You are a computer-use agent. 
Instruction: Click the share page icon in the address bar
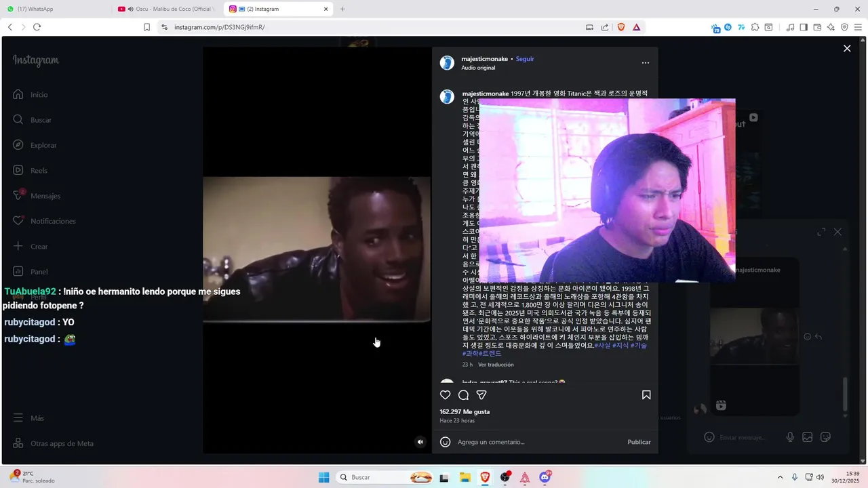tap(605, 27)
